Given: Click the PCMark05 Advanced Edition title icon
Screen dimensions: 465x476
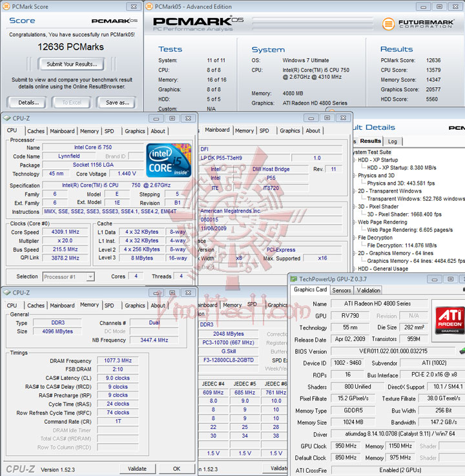Looking at the screenshot, I should 149,6.
